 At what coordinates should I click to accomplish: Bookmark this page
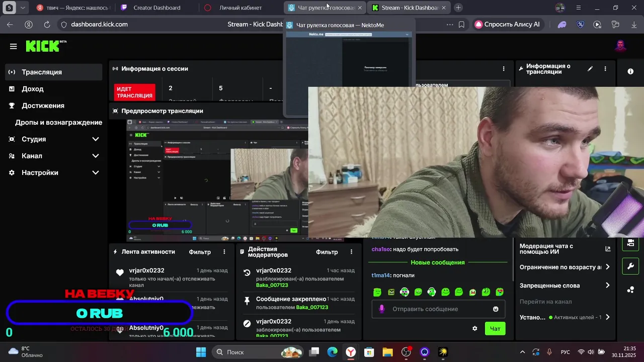click(x=461, y=24)
